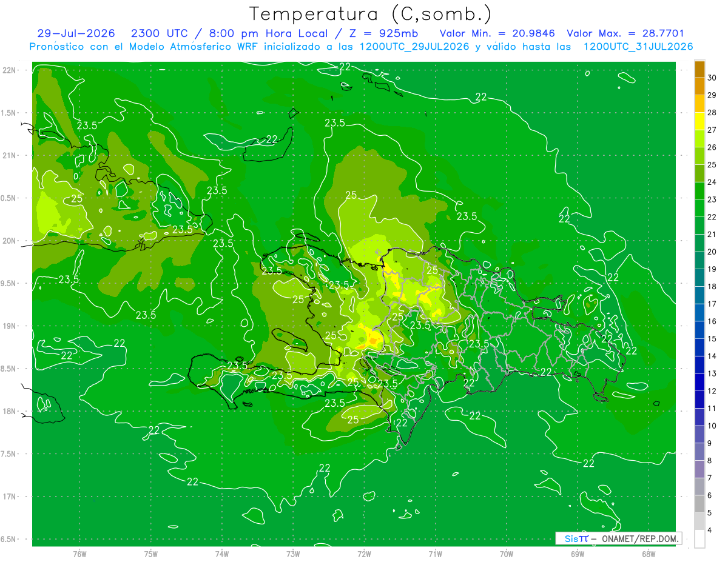Click the "SisTT - ONAMET/REP.DOM." credit label
Screen dimensions: 728x562
pos(618,538)
